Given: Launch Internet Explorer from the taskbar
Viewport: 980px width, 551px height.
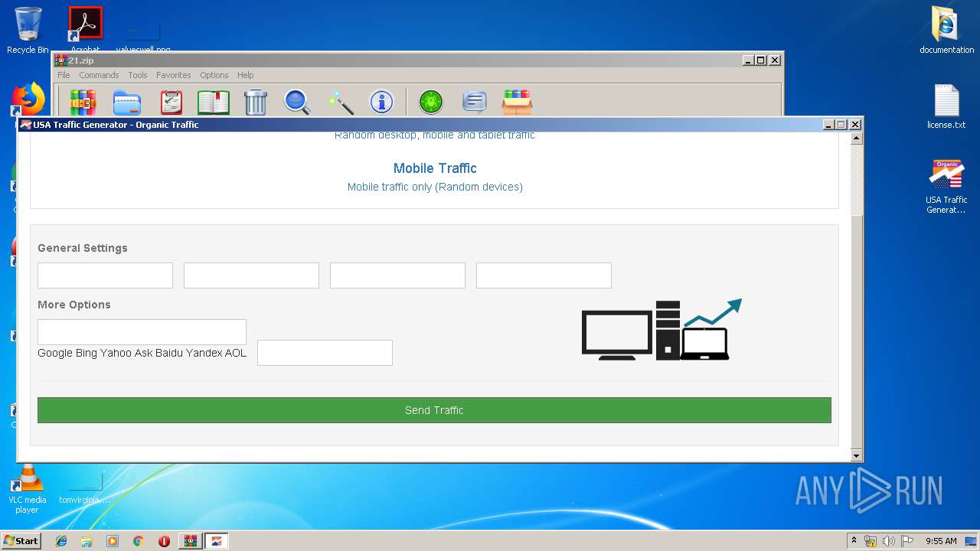Looking at the screenshot, I should (x=61, y=541).
